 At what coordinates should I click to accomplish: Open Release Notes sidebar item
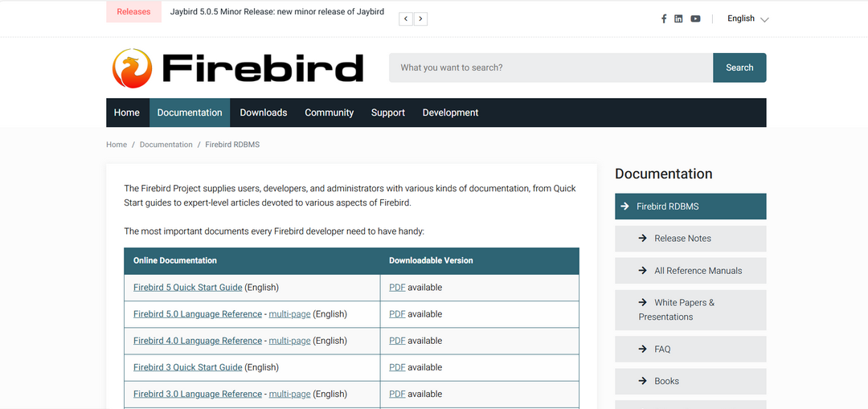[x=690, y=239]
